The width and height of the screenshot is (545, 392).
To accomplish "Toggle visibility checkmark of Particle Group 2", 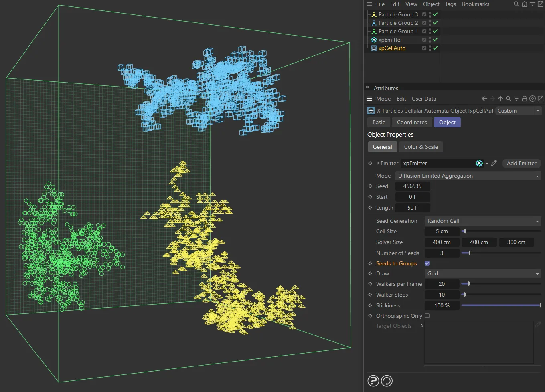I will (x=435, y=23).
